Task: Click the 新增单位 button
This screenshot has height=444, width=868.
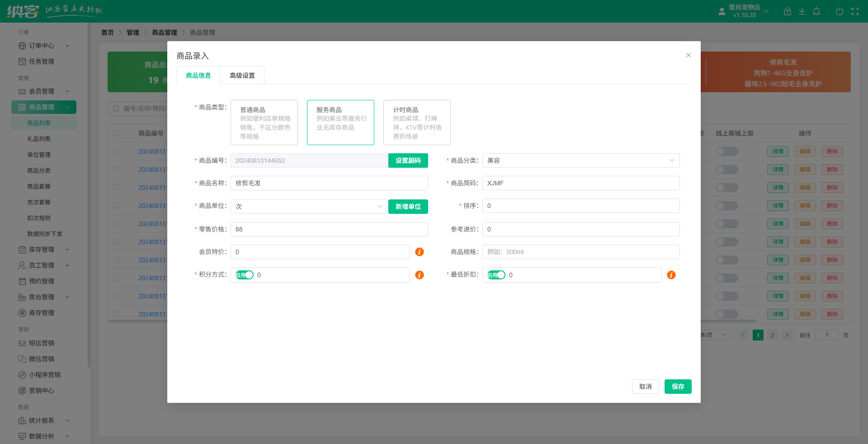Action: click(408, 207)
